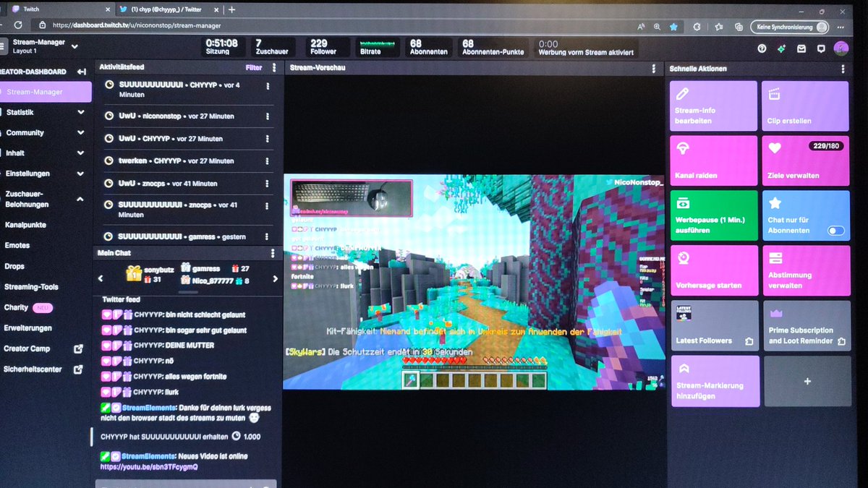Click the hamburger menu icon beside Stream-Manager
The width and height of the screenshot is (868, 488).
point(3,47)
